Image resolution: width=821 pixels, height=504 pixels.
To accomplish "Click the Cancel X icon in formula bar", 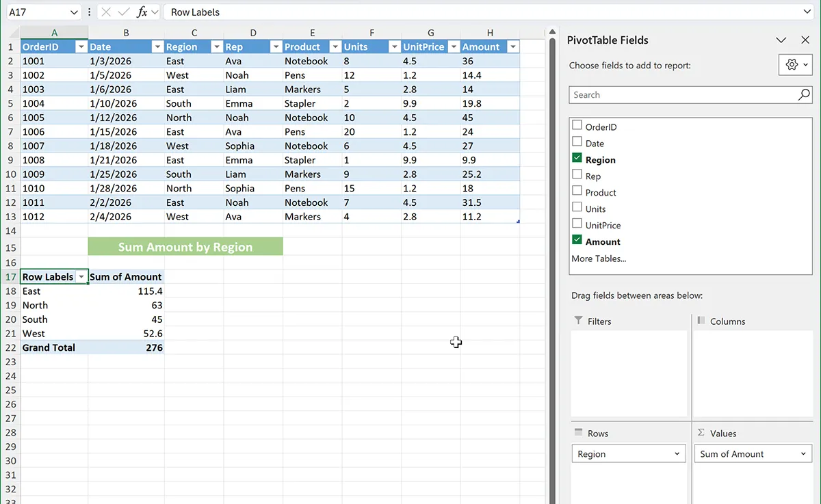I will pyautogui.click(x=105, y=12).
